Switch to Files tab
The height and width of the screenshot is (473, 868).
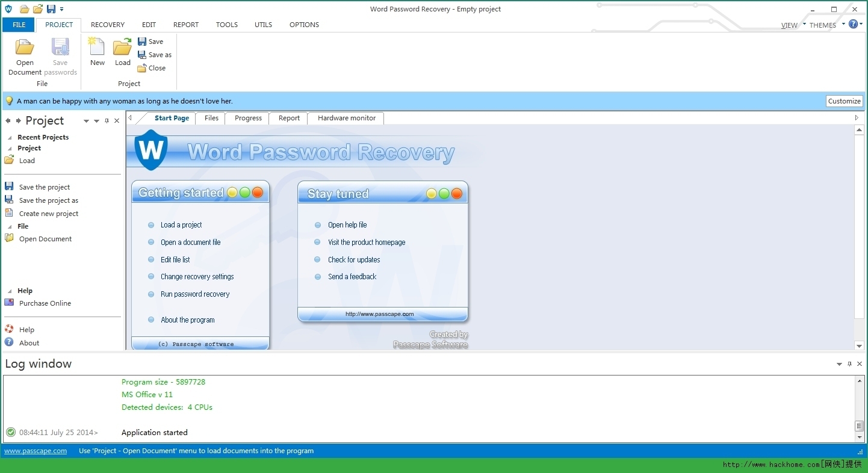211,118
